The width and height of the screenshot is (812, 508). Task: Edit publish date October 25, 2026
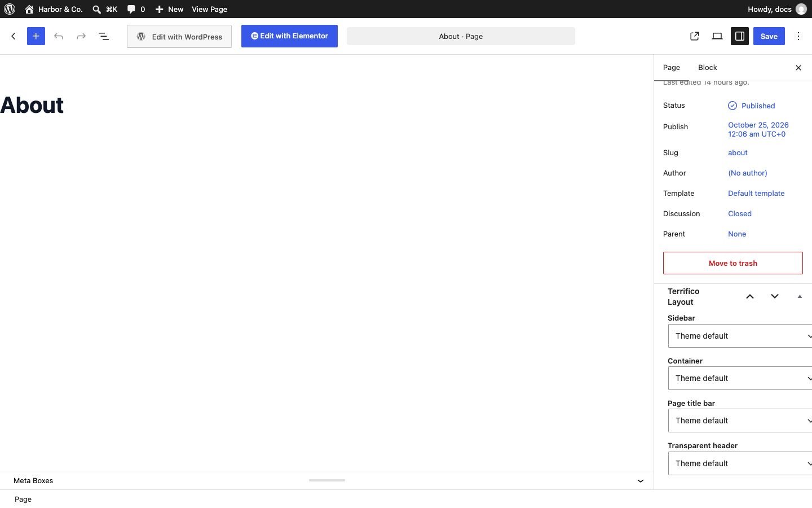tap(758, 129)
